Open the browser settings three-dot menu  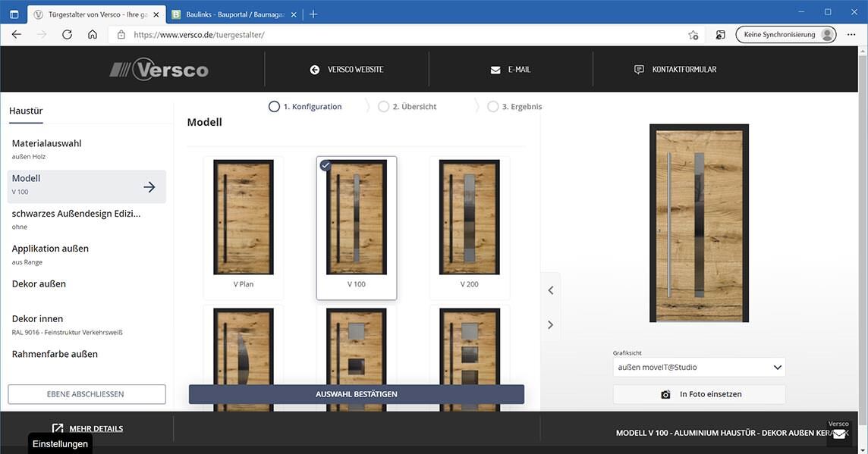point(851,34)
